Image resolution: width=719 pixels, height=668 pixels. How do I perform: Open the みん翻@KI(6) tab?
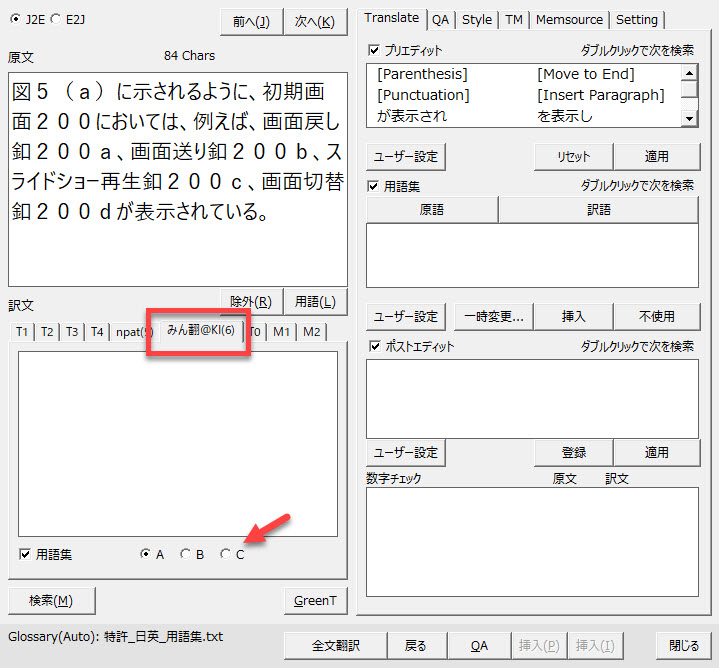200,331
